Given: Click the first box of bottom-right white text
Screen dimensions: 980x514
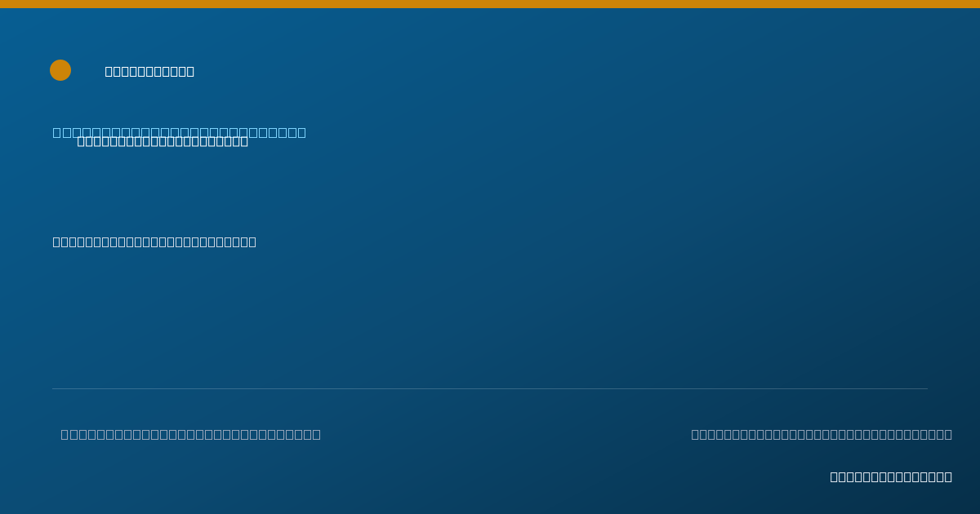Looking at the screenshot, I should coord(834,476).
